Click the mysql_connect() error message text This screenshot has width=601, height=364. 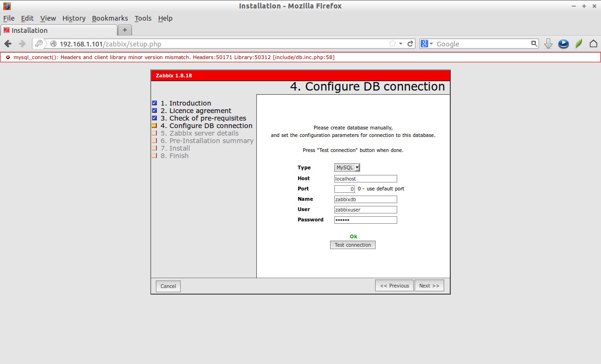point(174,57)
